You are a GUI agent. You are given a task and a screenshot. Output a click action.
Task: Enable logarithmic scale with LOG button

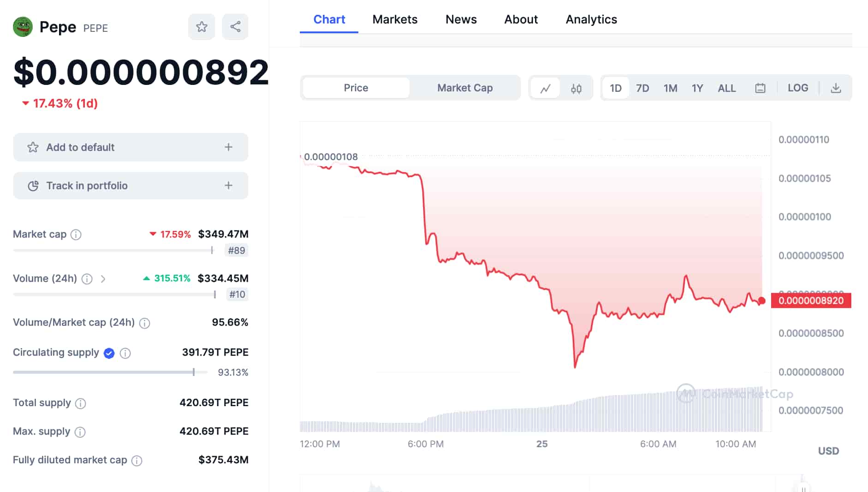tap(798, 88)
